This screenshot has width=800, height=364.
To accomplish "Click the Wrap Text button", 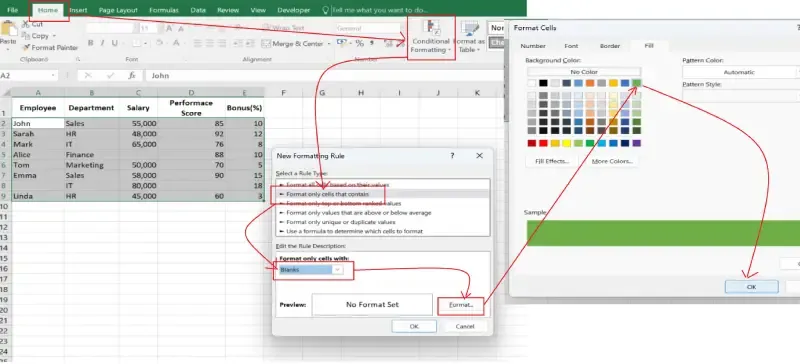I will click(283, 28).
